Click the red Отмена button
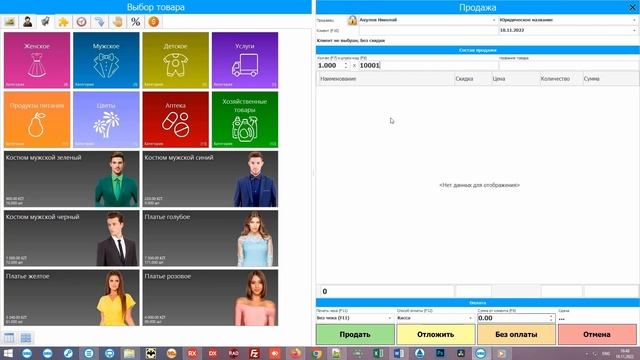 [597, 335]
